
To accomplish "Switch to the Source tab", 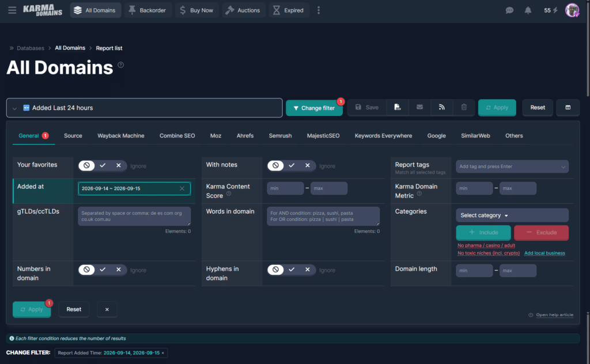I will click(73, 136).
